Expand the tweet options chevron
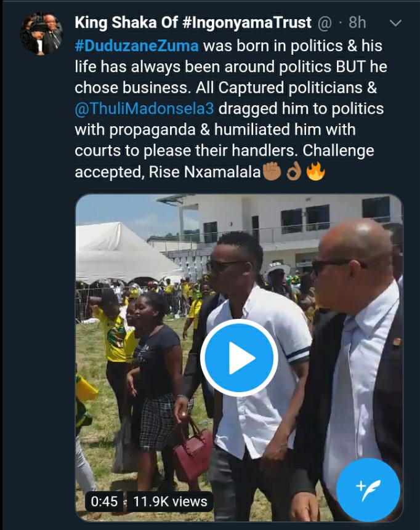Screen dimensions: 420x530 click(395, 23)
